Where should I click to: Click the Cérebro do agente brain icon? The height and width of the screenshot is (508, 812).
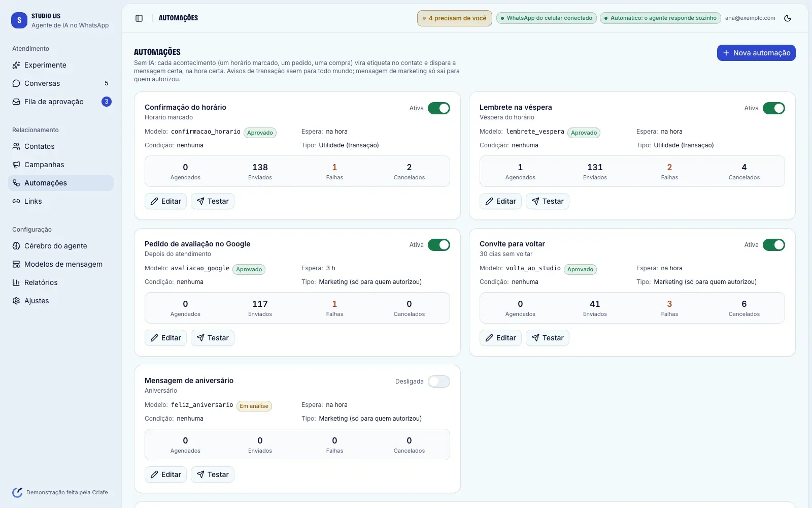point(16,246)
